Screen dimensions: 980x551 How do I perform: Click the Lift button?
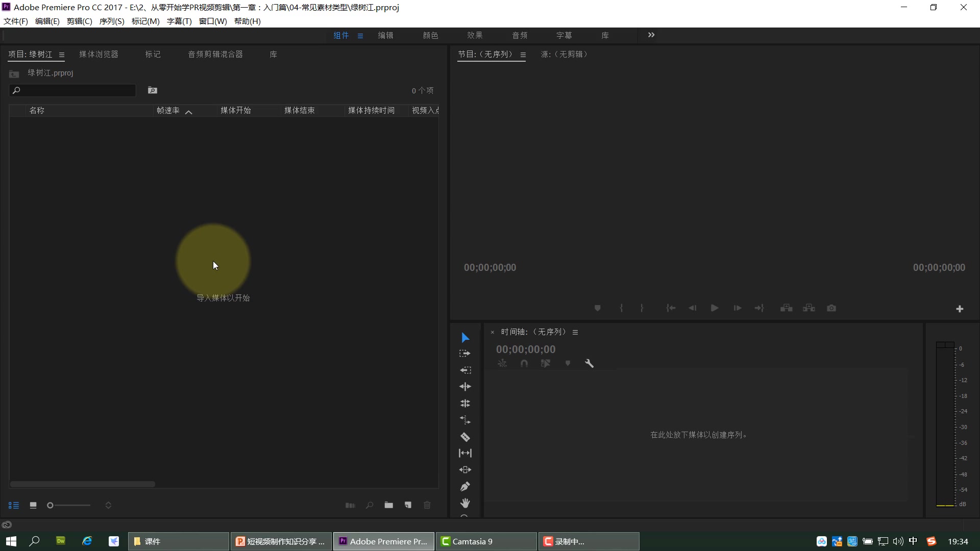click(787, 308)
